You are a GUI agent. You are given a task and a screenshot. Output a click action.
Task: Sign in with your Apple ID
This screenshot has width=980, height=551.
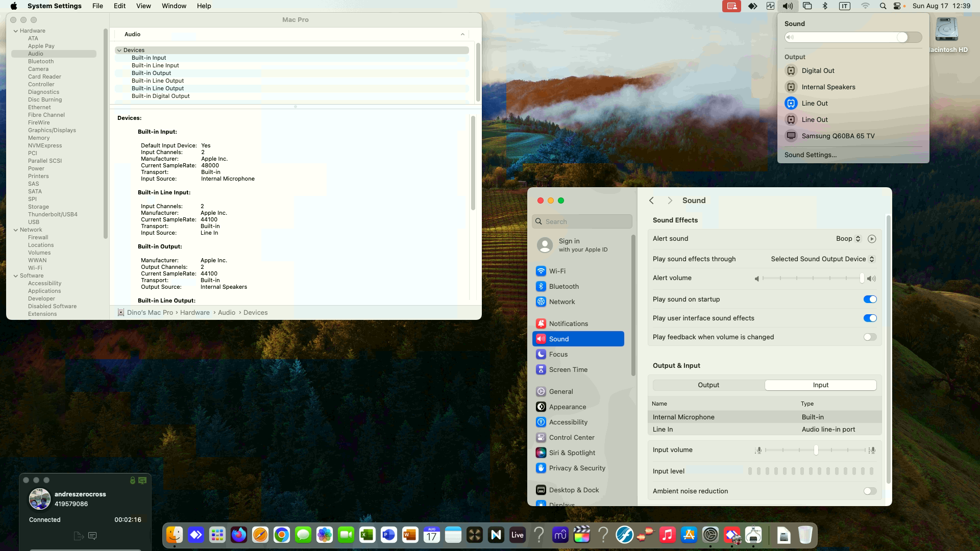click(582, 245)
